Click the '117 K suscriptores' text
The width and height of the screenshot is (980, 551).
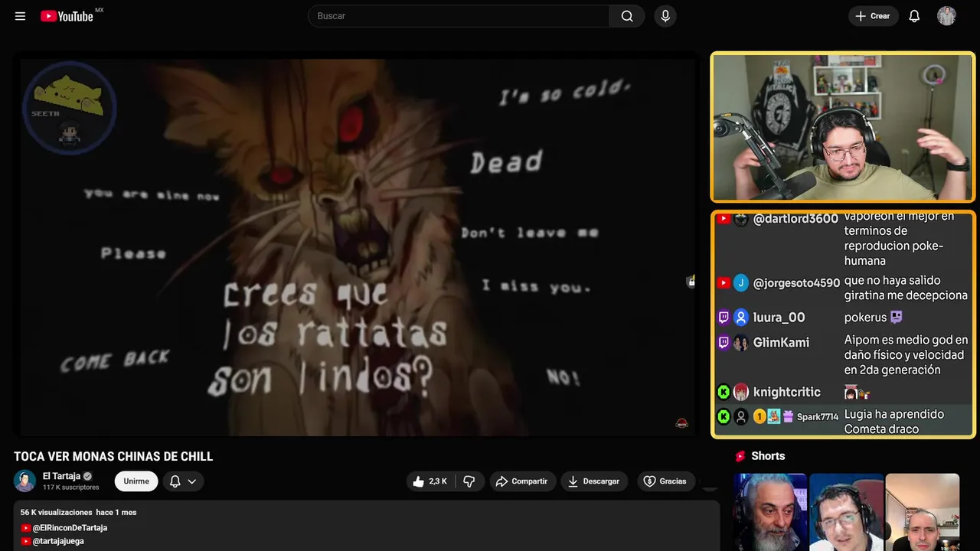[x=71, y=487]
